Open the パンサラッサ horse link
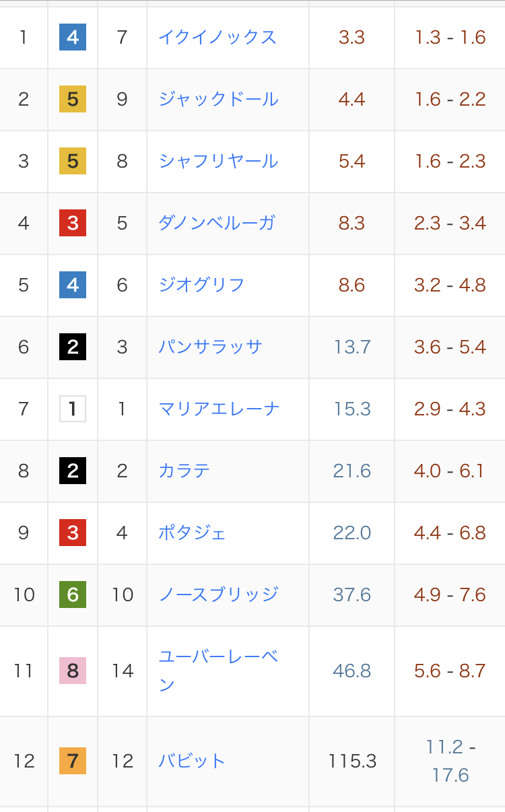 tap(210, 347)
